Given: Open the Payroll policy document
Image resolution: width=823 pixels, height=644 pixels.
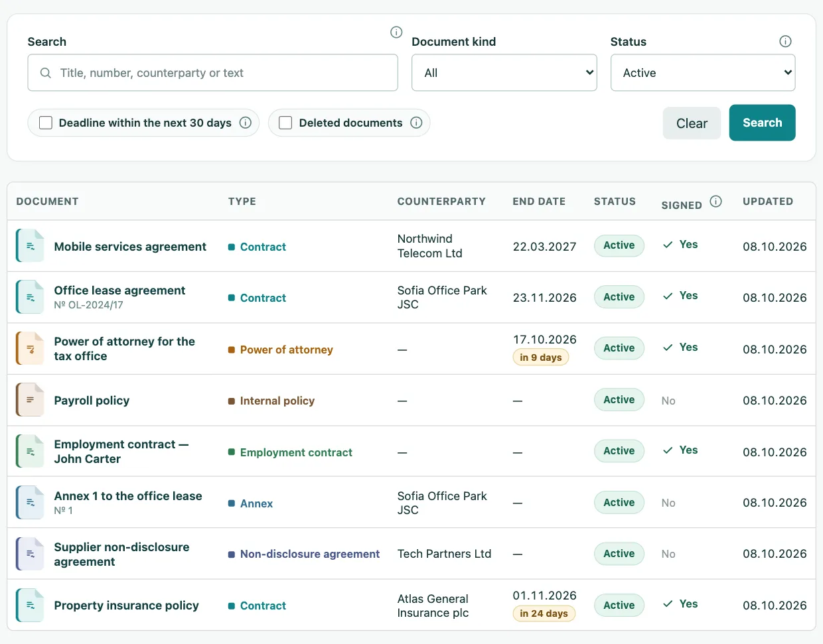Looking at the screenshot, I should pos(92,401).
